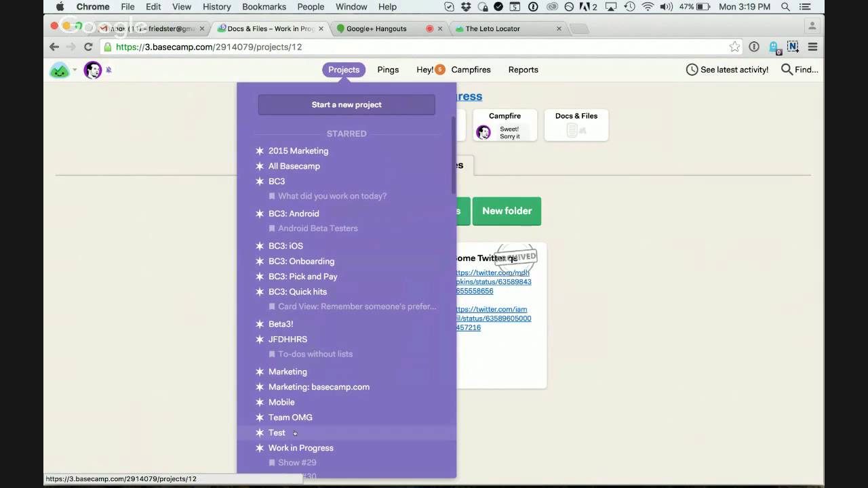Click the notification bell next to avatar
The height and width of the screenshot is (488, 868).
108,70
